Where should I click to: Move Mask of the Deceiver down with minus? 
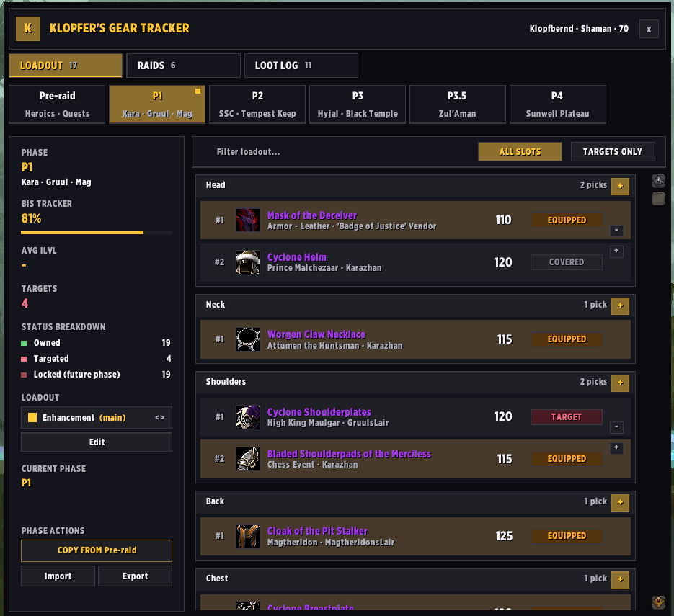[616, 231]
